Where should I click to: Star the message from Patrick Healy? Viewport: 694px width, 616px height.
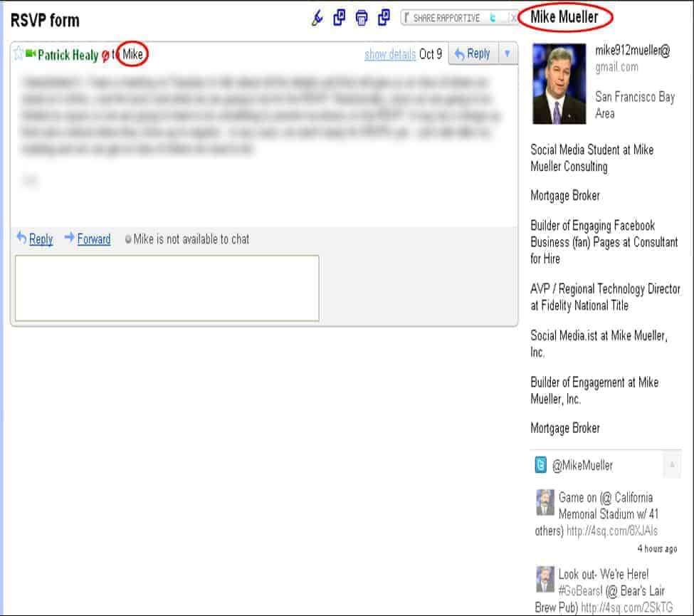coord(18,53)
